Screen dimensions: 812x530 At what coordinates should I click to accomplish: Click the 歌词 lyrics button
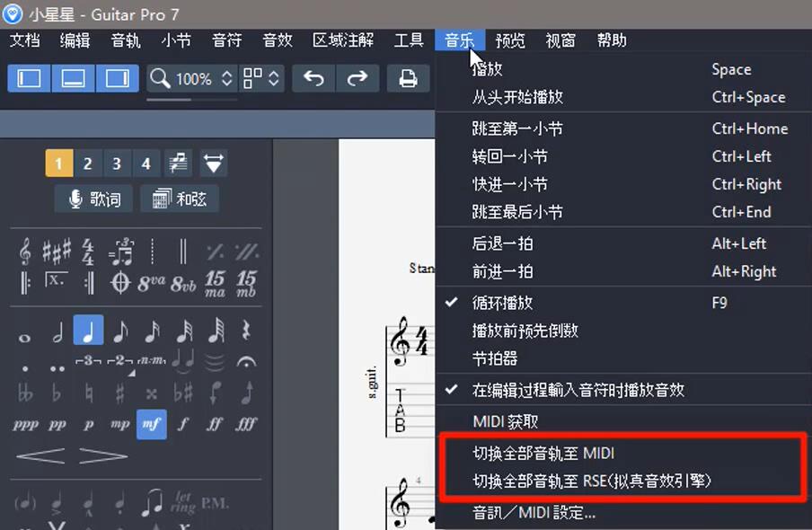pos(93,199)
